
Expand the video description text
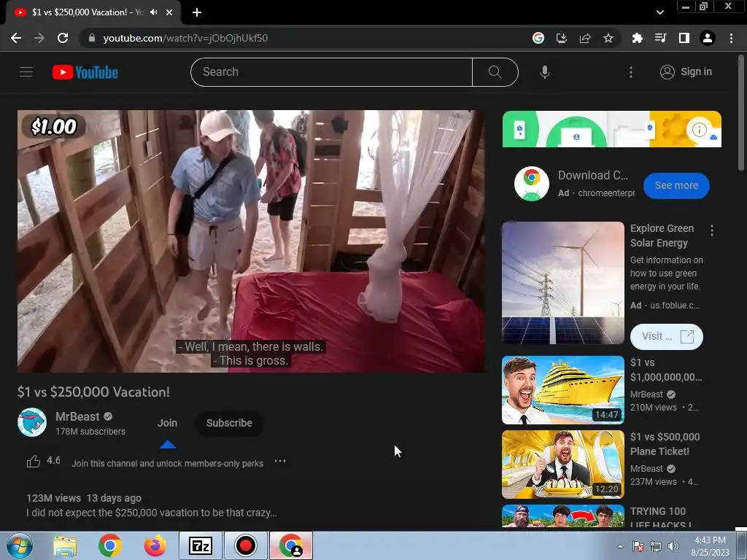click(x=152, y=513)
